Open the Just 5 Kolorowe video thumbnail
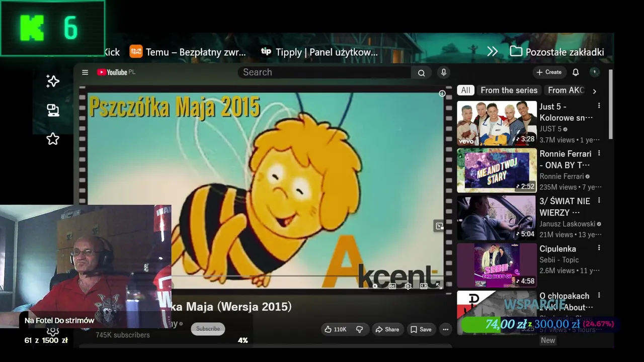The height and width of the screenshot is (362, 644). (x=497, y=123)
